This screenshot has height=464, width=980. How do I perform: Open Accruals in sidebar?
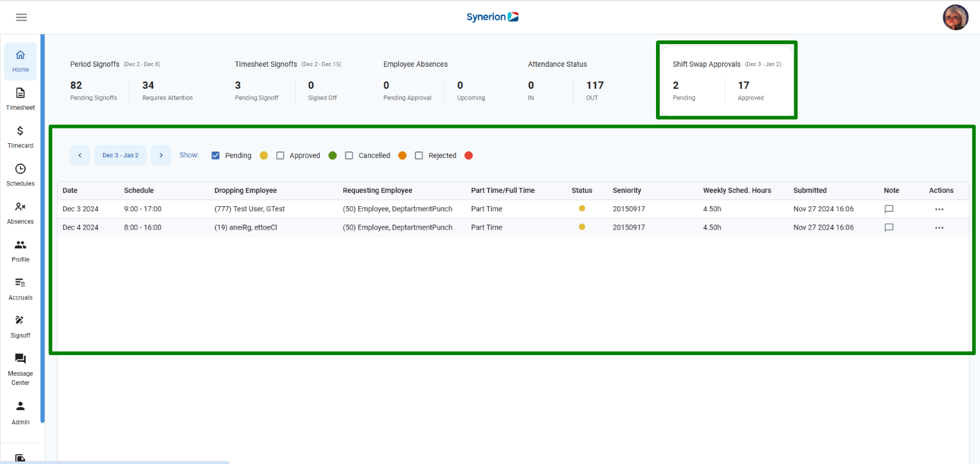pos(20,289)
